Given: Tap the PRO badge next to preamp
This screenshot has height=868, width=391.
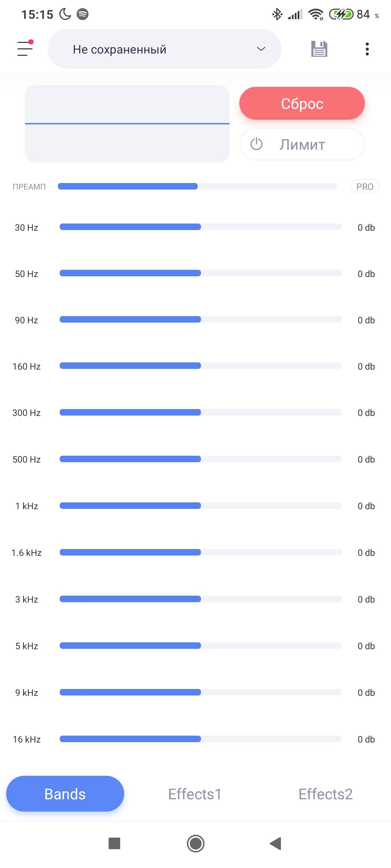Looking at the screenshot, I should [365, 187].
